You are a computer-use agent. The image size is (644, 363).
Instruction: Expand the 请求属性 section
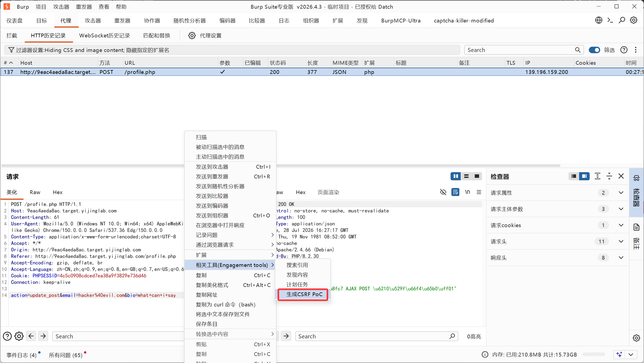pyautogui.click(x=621, y=193)
